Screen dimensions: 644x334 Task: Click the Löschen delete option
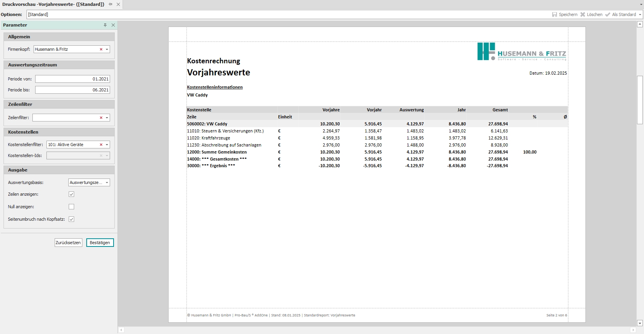[x=591, y=14]
